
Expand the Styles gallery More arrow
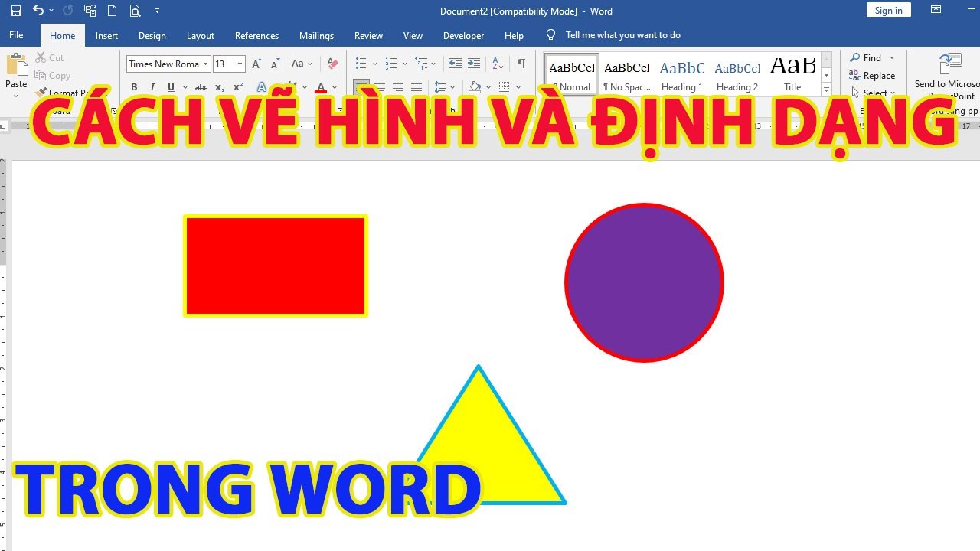pyautogui.click(x=826, y=90)
